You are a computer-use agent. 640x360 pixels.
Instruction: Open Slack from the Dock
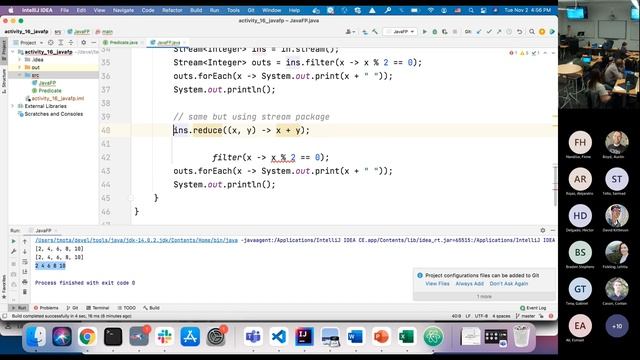(x=164, y=337)
